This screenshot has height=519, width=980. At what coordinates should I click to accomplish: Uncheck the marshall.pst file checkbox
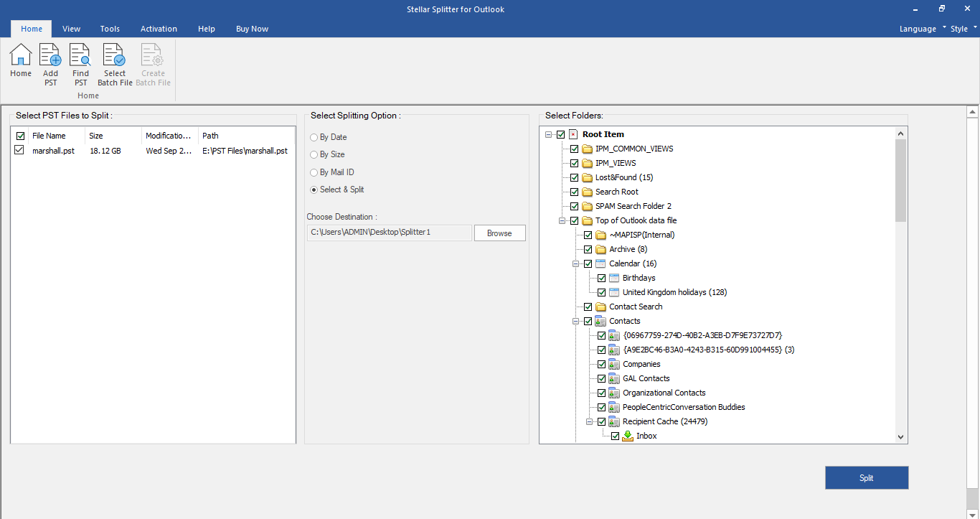[19, 150]
